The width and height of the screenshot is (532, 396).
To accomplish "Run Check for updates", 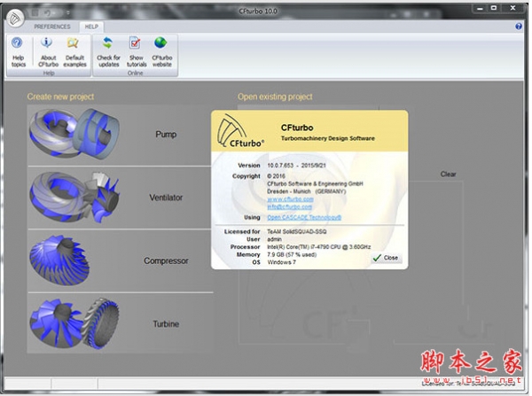I will [x=108, y=52].
